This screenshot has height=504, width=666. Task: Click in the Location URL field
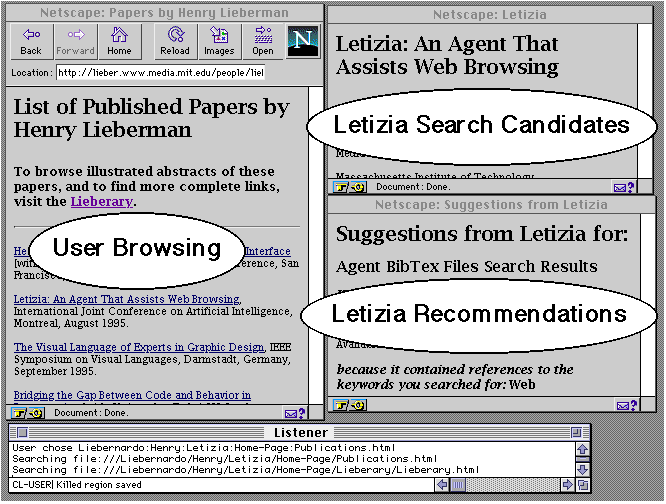[x=160, y=73]
